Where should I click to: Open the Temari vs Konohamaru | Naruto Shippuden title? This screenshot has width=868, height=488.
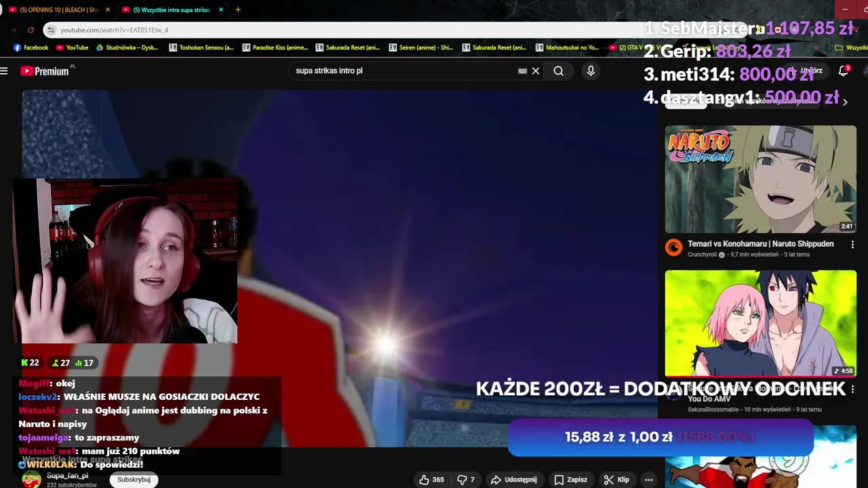761,244
